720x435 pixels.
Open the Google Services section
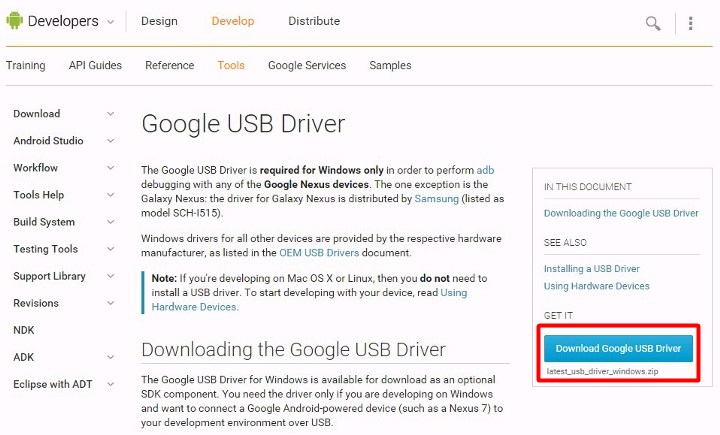[x=307, y=65]
